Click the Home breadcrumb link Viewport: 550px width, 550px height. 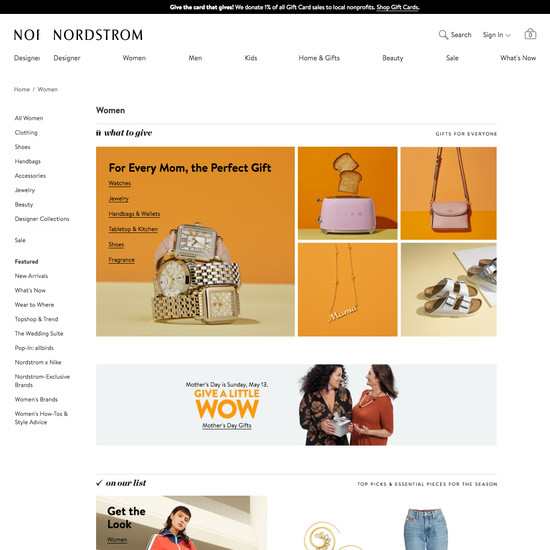click(x=22, y=89)
